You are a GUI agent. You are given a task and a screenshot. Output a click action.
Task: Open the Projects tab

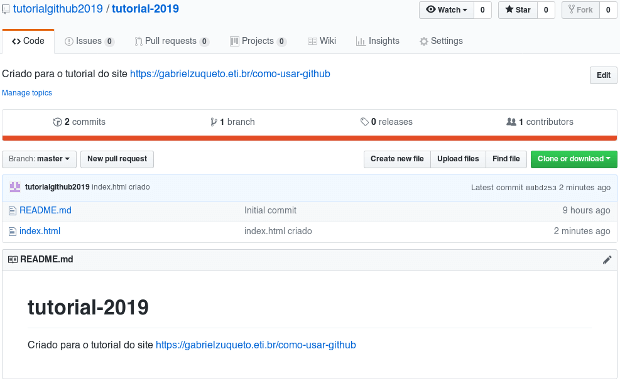tap(258, 41)
